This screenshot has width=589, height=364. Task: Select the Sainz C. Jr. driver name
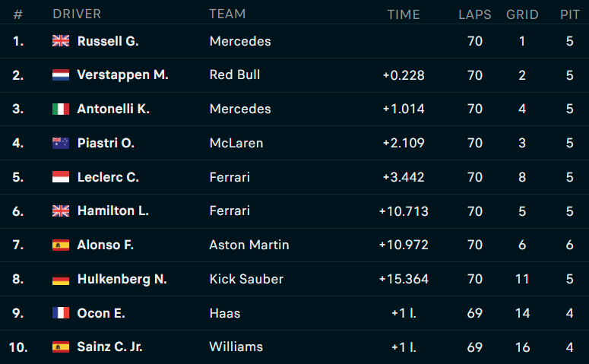coord(109,347)
